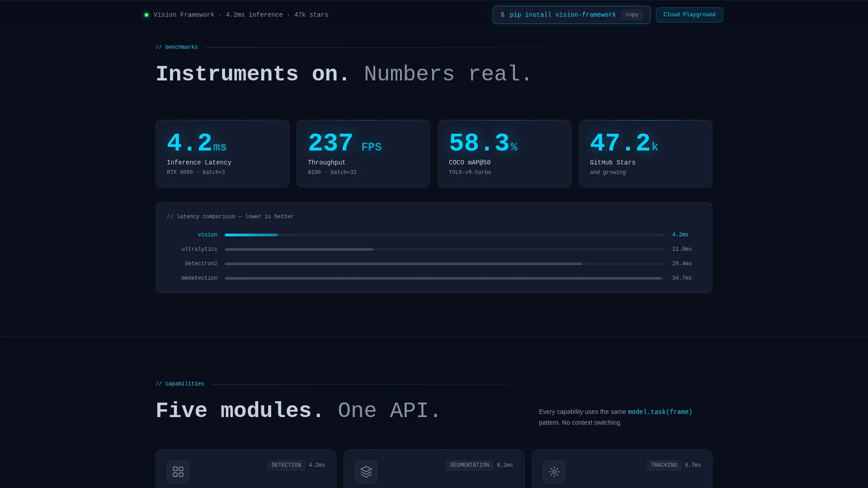Click the ultralytics row label
The width and height of the screenshot is (868, 488).
pyautogui.click(x=199, y=249)
